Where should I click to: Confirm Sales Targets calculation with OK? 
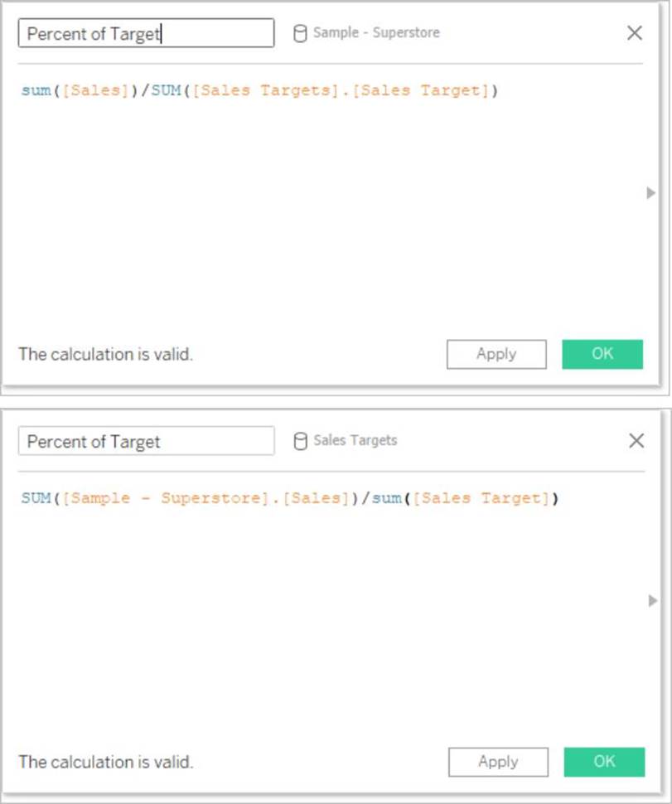tap(604, 762)
